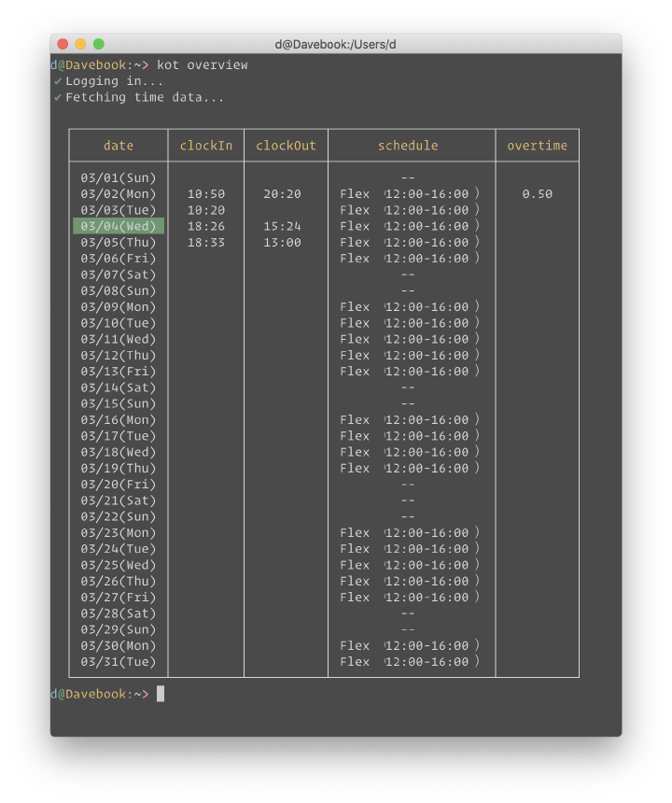Viewport: 672px width, 803px height.
Task: Click the highlighted 03/04(Wed) date cell
Action: point(119,226)
